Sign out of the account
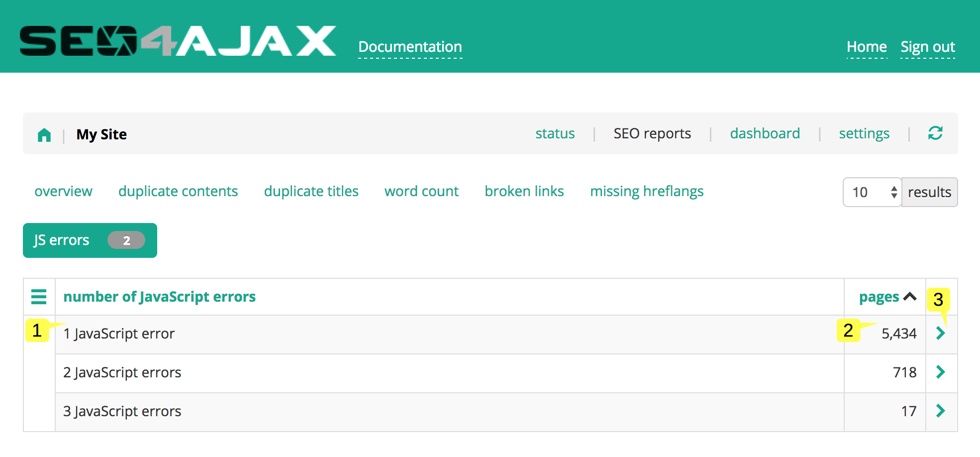 coord(927,46)
